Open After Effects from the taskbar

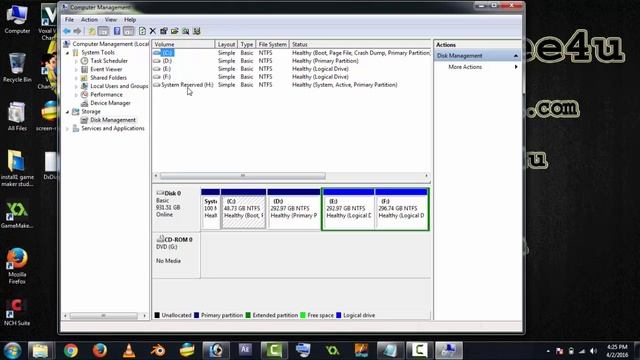[x=245, y=350]
